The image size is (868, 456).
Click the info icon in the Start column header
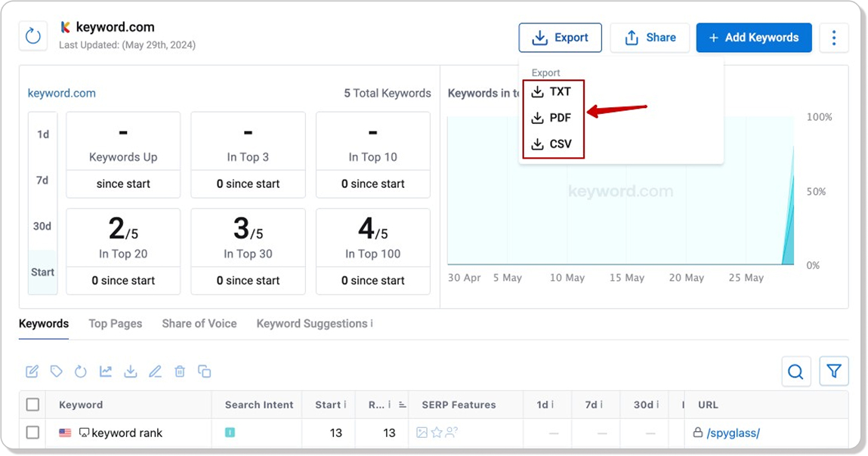[x=345, y=405]
